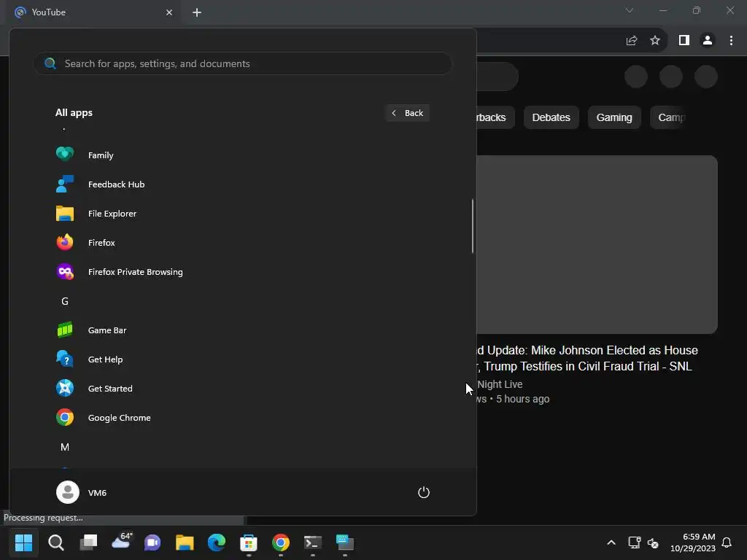747x560 pixels.
Task: Open Family app from All apps list
Action: click(x=243, y=155)
